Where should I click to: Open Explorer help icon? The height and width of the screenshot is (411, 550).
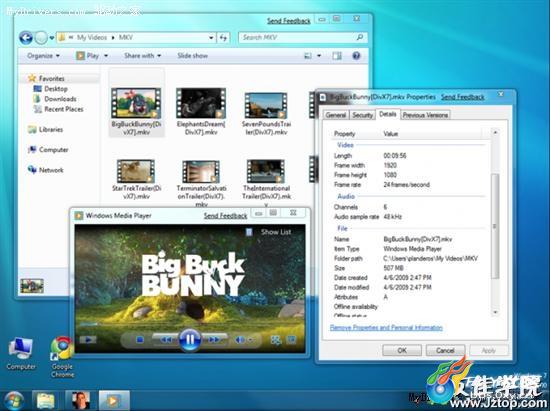coord(356,56)
